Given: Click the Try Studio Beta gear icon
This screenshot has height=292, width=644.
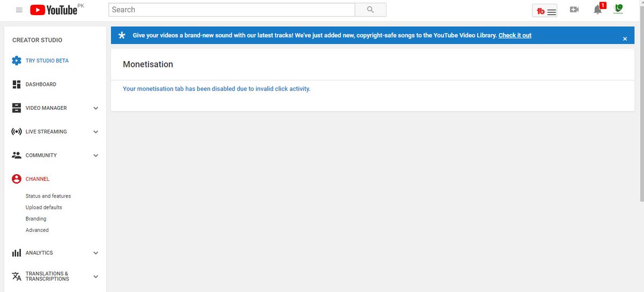Looking at the screenshot, I should (17, 61).
